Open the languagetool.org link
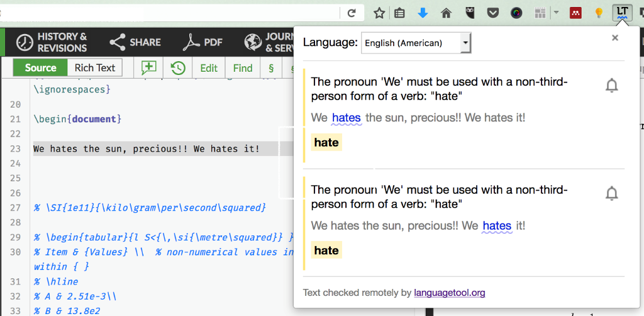 coord(449,293)
